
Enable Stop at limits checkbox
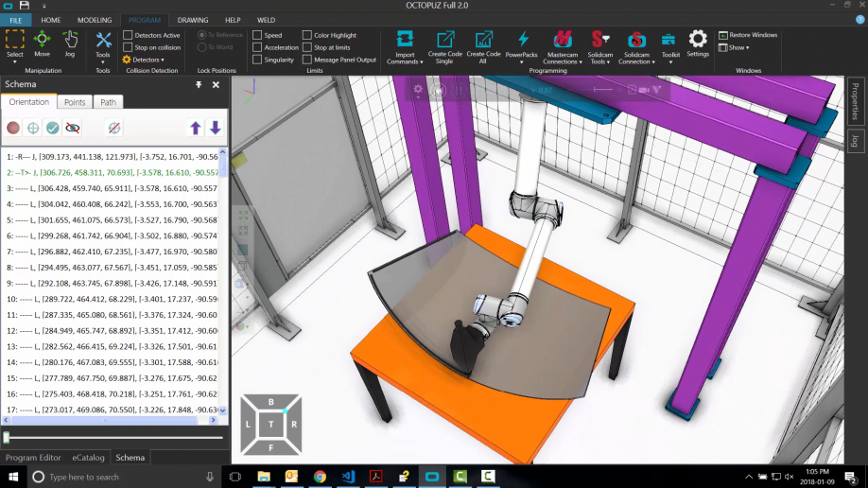[307, 47]
